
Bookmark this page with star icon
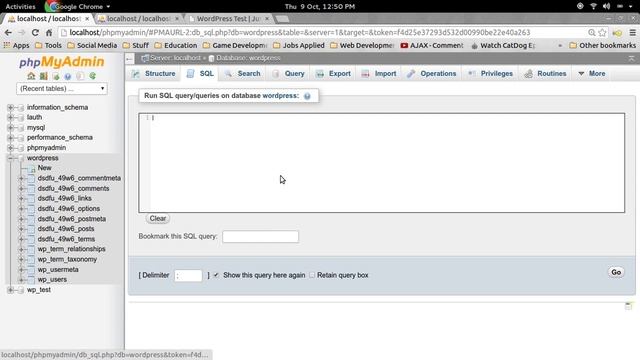(x=602, y=33)
